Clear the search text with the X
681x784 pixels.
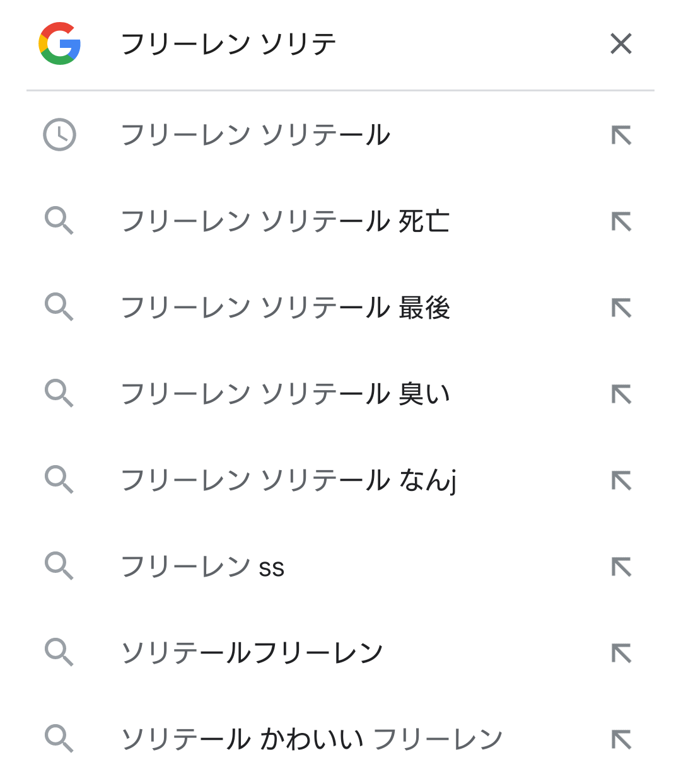tap(621, 43)
